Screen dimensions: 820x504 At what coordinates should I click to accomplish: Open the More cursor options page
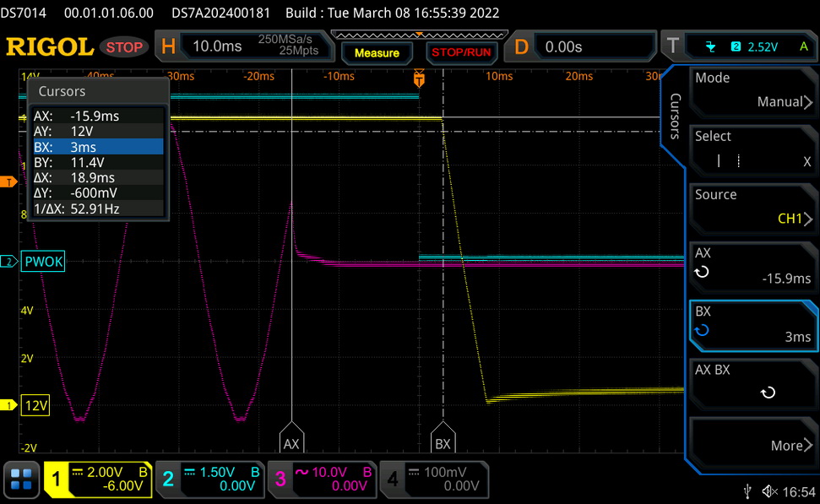point(753,442)
